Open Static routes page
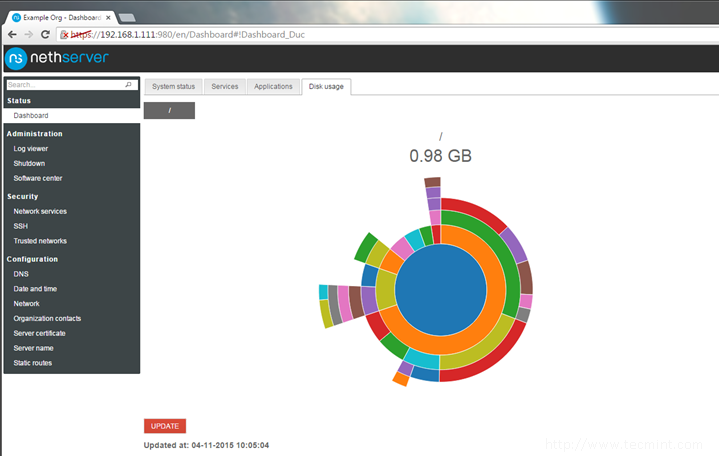719x456 pixels. (x=33, y=363)
